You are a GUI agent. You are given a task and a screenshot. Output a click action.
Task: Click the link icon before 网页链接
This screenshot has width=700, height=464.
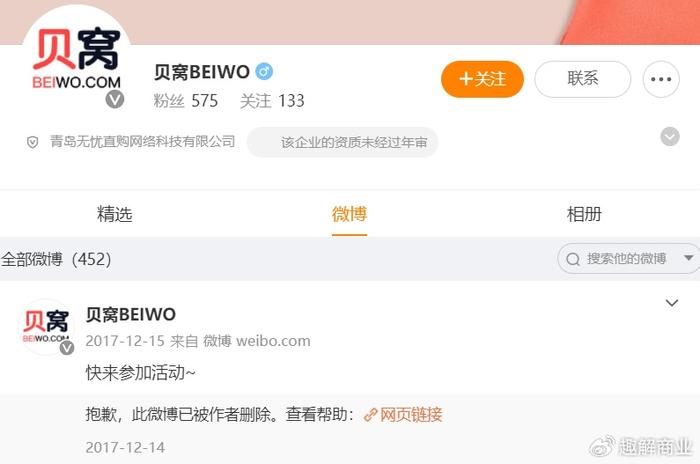coord(371,415)
